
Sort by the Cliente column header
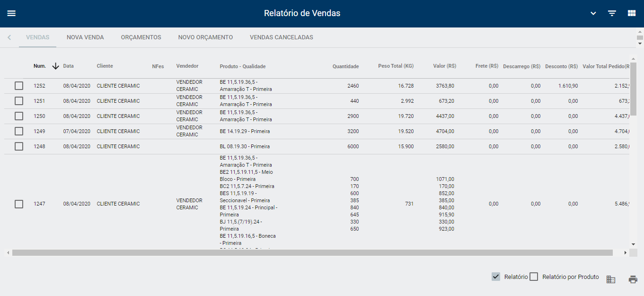[x=105, y=66]
